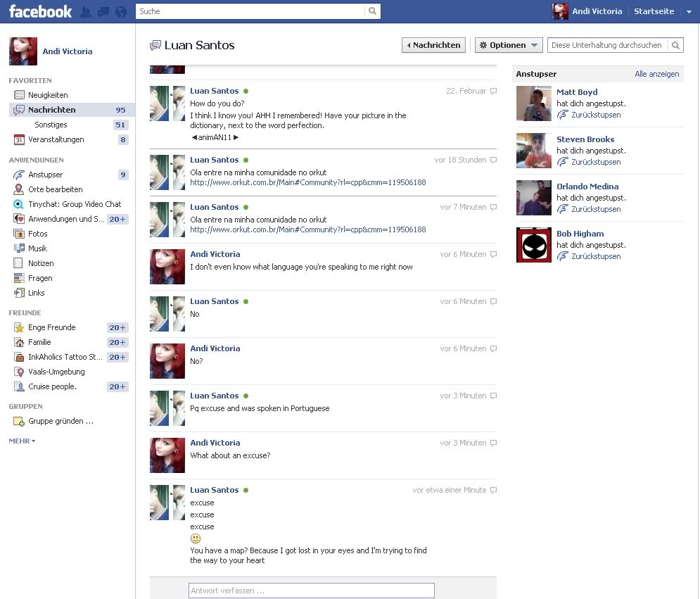700x599 pixels.
Task: Click the conversation search magnifier icon
Action: [675, 45]
